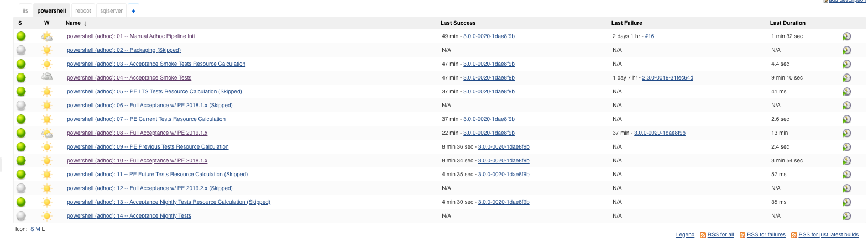The image size is (868, 242).
Task: Click green status ball of 04 Acceptance Smoke Tests
Action: pos(21,78)
